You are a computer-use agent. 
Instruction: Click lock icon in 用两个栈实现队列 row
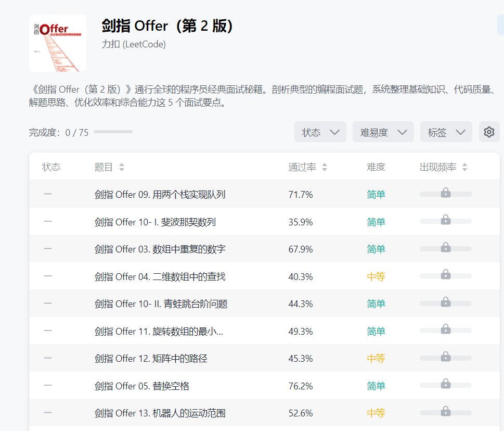(x=446, y=193)
